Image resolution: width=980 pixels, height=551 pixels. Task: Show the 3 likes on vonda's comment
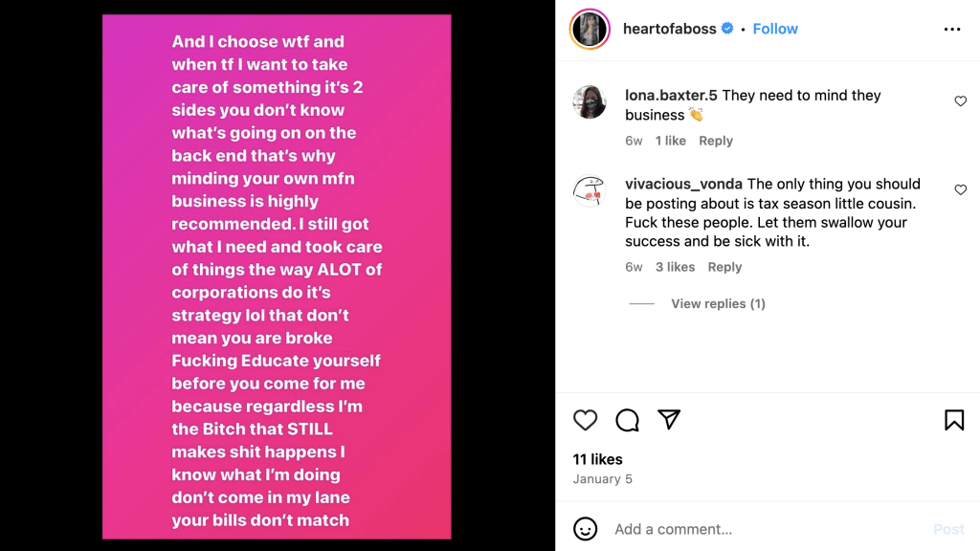tap(676, 267)
